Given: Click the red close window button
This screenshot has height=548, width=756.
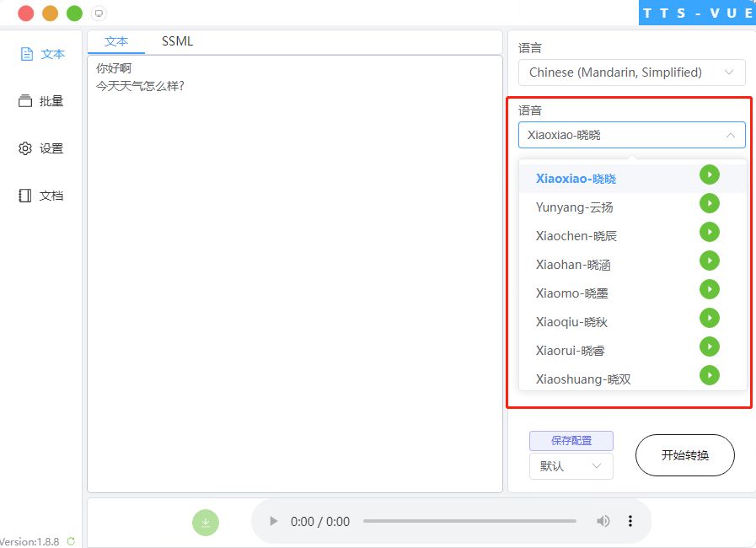Looking at the screenshot, I should 25,13.
